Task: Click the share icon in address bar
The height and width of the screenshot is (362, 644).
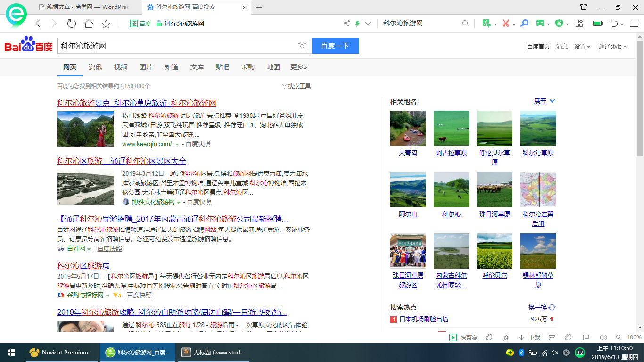Action: 347,24
